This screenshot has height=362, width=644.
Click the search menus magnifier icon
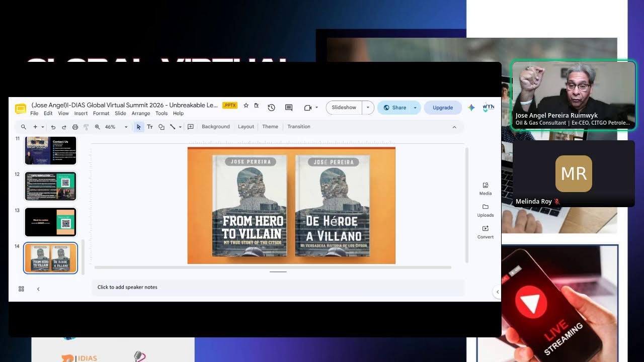pyautogui.click(x=23, y=127)
